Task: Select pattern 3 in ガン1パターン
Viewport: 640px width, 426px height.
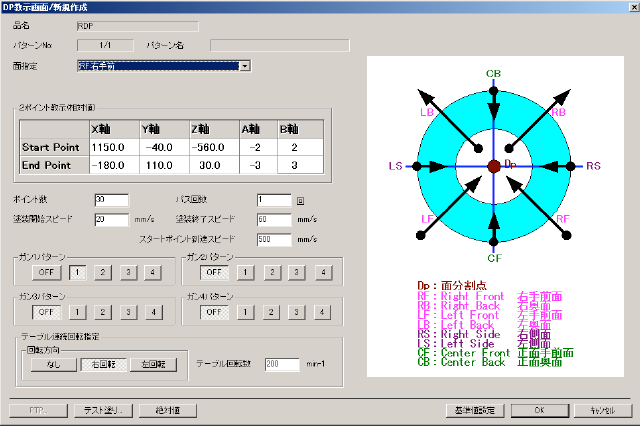Action: (x=128, y=272)
